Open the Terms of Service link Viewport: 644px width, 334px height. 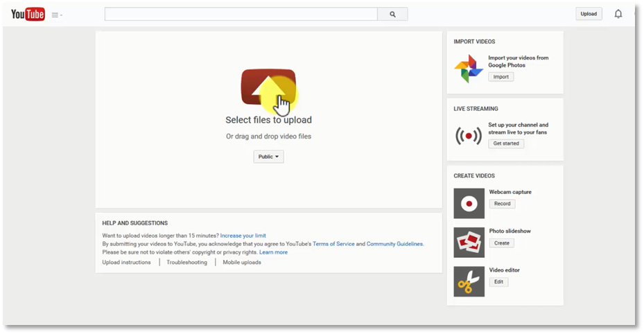[x=333, y=244]
